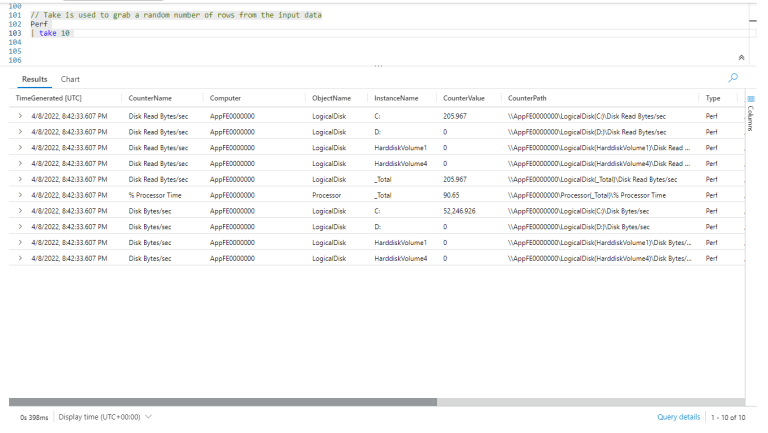Expand the % Processor Time row
The width and height of the screenshot is (768, 433).
click(x=20, y=195)
